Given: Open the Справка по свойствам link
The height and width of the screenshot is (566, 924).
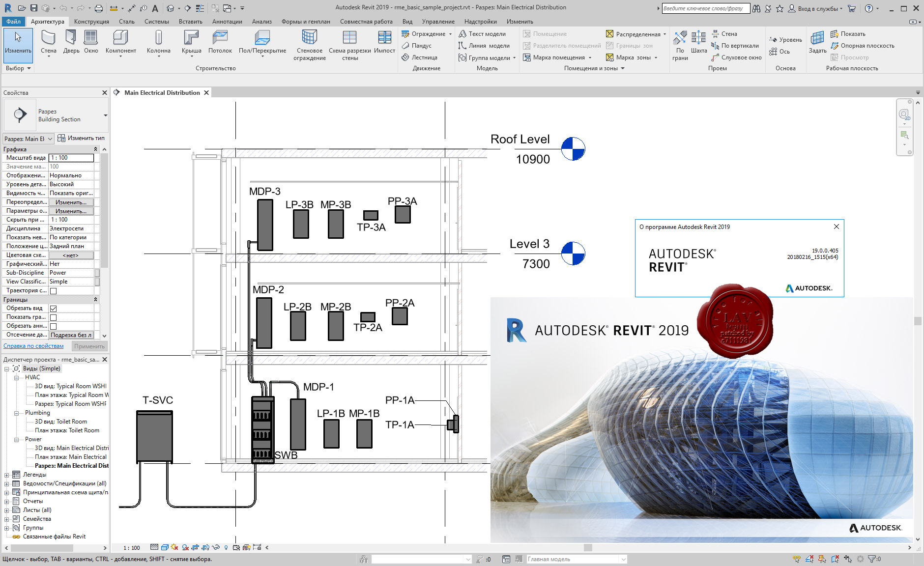Looking at the screenshot, I should pos(33,346).
